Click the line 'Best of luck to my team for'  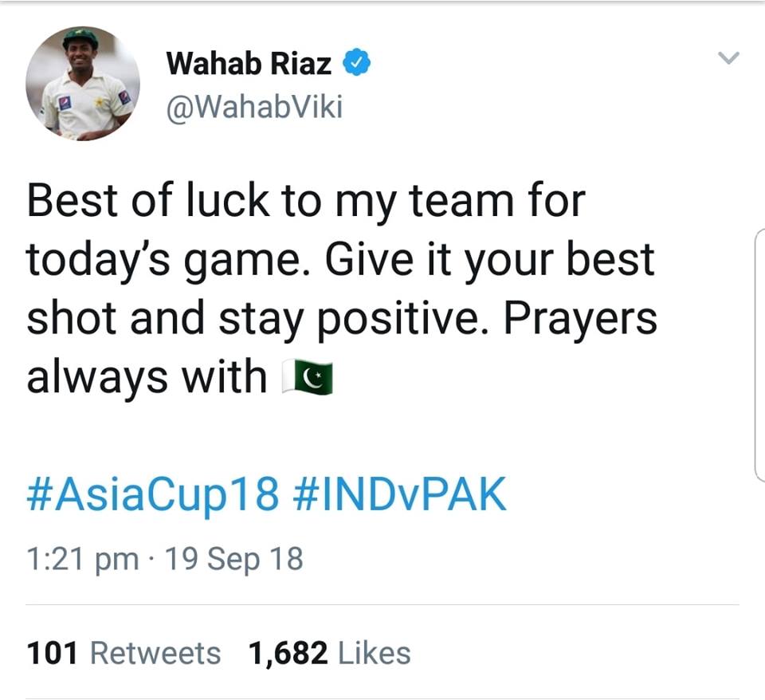click(x=306, y=201)
